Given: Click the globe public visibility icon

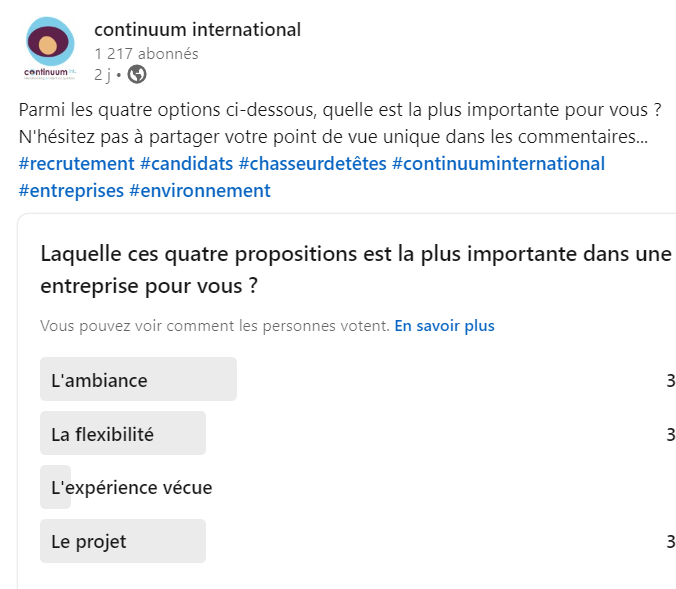Looking at the screenshot, I should (137, 74).
